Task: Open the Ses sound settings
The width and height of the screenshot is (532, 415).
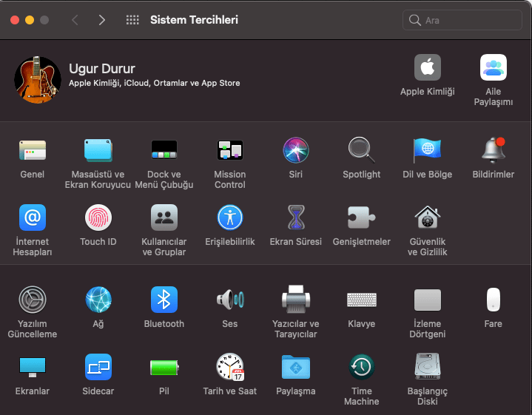Action: [229, 300]
